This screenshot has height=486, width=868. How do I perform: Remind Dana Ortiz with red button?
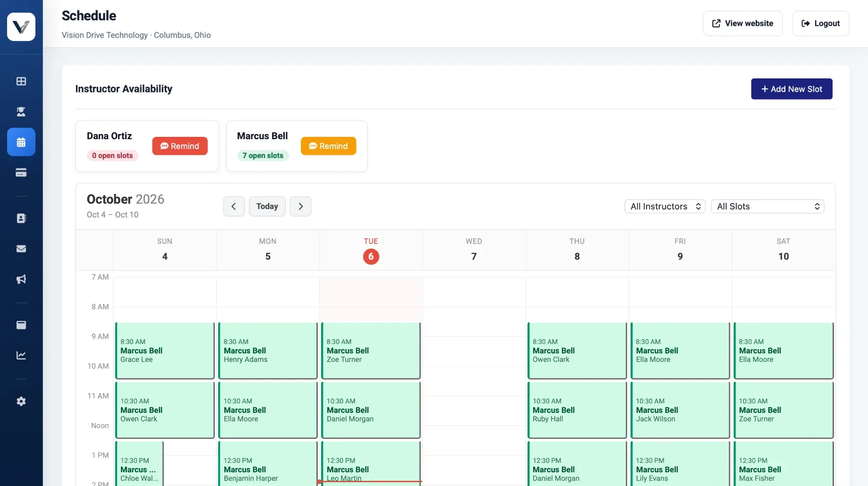coord(180,146)
